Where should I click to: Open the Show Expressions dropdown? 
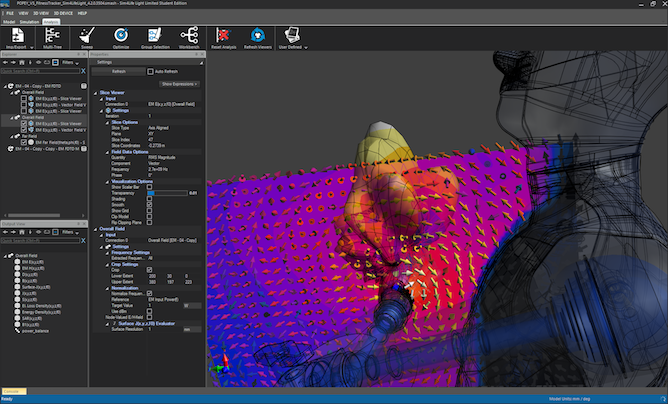180,84
